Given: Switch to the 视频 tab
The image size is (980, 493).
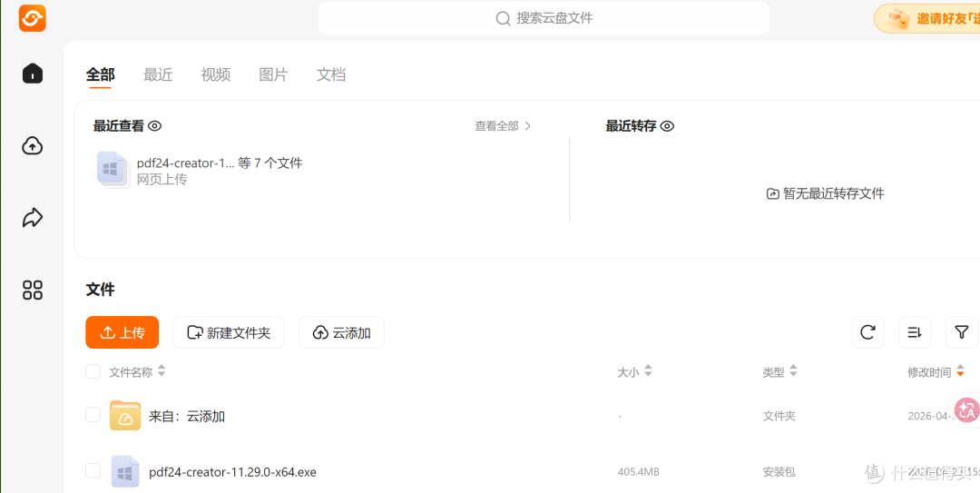Looking at the screenshot, I should point(216,75).
